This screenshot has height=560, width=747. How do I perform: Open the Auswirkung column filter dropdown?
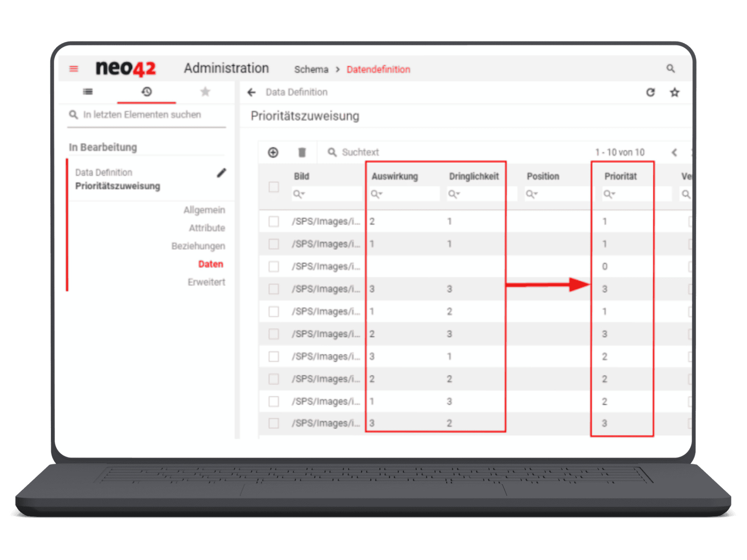click(x=377, y=193)
